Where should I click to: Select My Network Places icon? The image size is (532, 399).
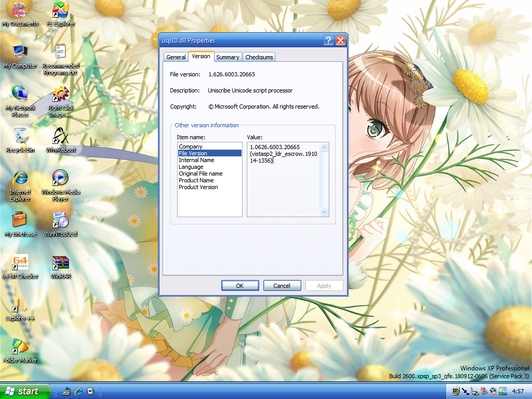tap(20, 101)
